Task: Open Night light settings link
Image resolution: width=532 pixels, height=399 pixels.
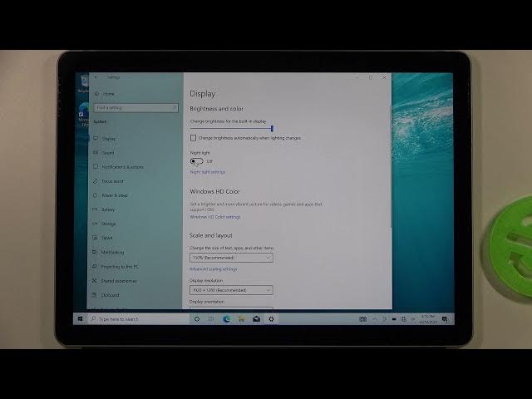Action: (207, 172)
